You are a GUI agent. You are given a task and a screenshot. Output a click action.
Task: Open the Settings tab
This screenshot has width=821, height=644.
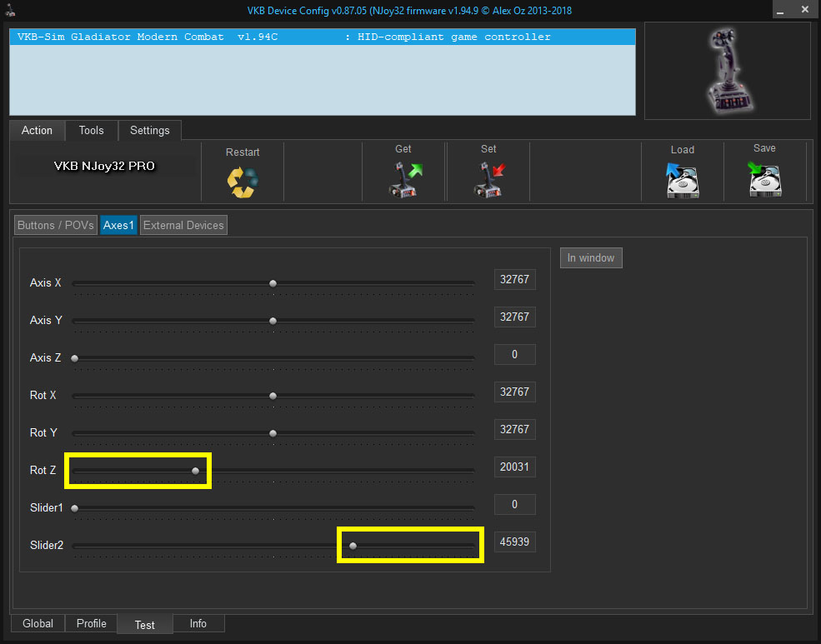[150, 131]
